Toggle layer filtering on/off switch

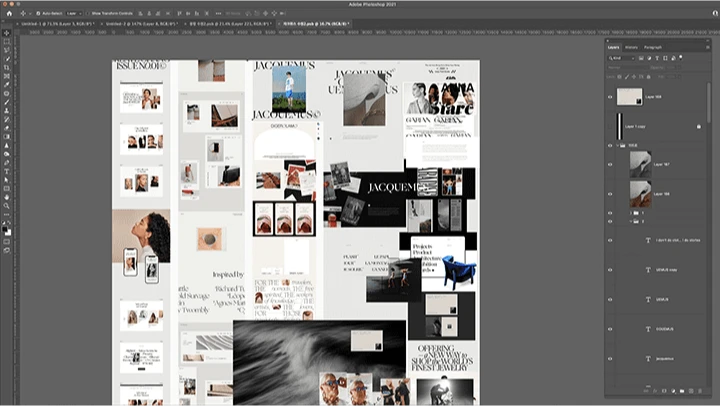(681, 57)
